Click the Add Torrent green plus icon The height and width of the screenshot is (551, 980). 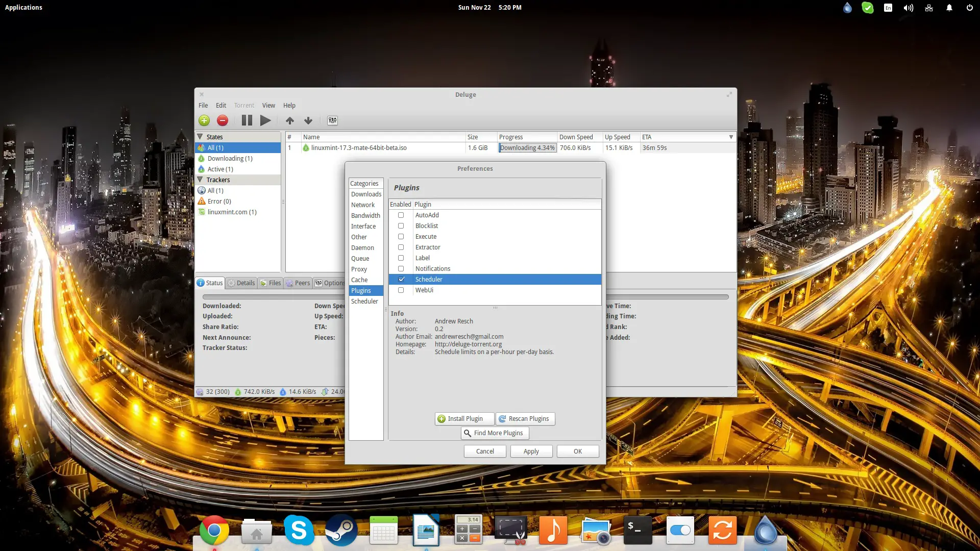(x=204, y=120)
